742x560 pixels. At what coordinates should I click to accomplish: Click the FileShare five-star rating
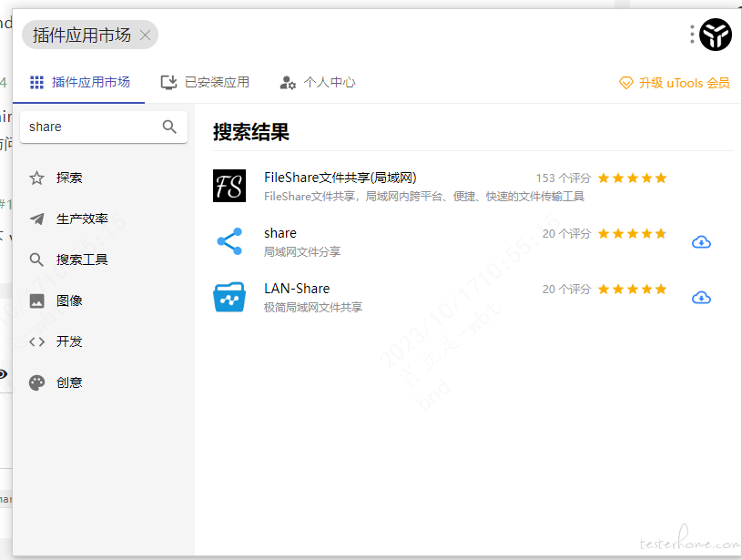pos(632,178)
